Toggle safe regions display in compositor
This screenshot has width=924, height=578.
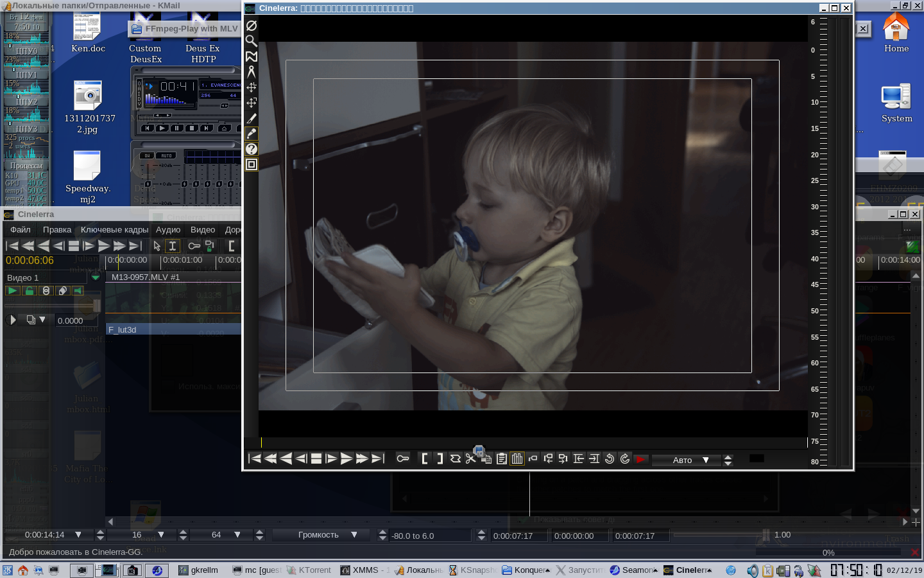click(252, 164)
